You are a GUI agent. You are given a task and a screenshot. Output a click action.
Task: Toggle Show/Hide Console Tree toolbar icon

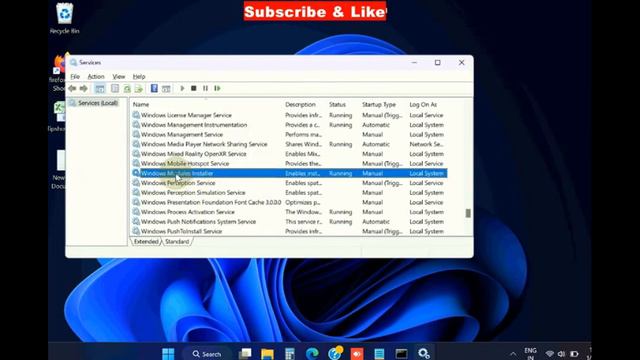(x=100, y=88)
